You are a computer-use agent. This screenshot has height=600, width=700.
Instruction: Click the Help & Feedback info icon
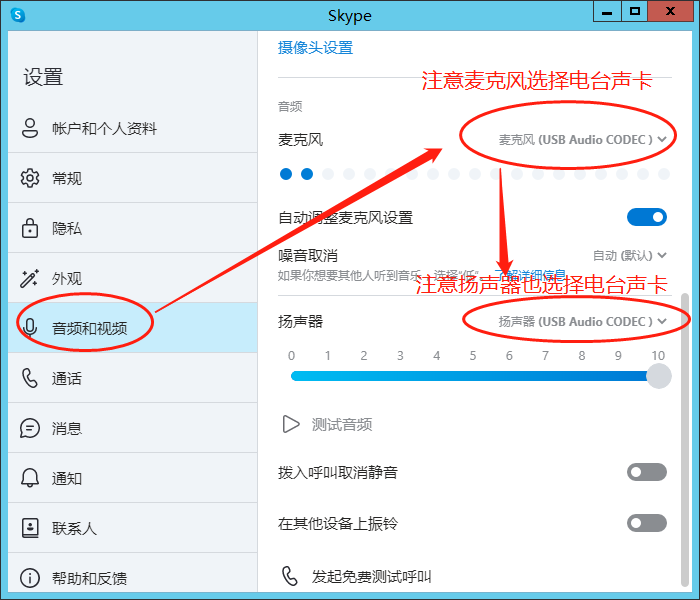(x=30, y=578)
